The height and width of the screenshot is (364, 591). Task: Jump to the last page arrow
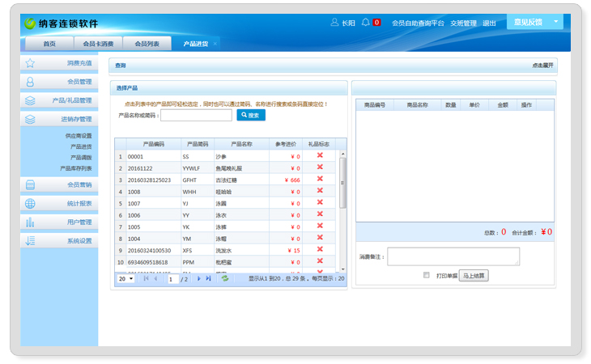(209, 278)
